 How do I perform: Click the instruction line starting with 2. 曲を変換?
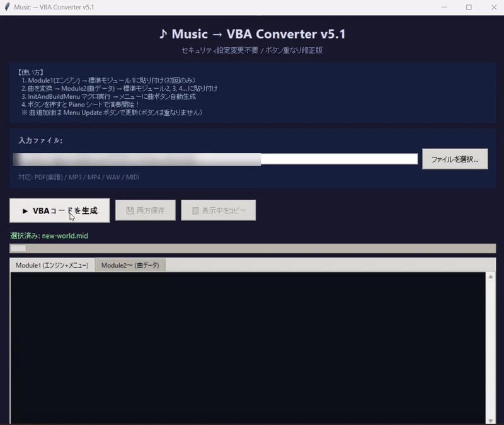point(119,88)
